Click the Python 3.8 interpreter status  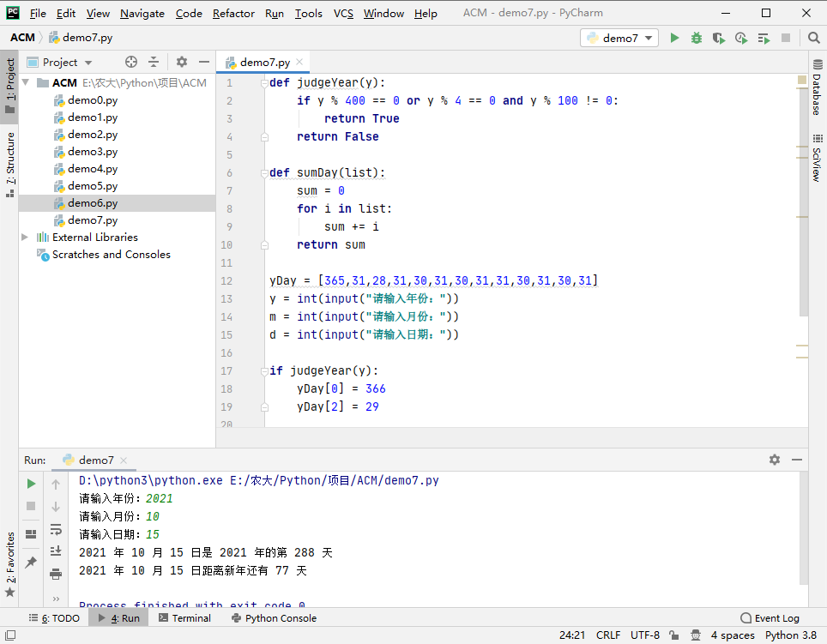coord(790,635)
